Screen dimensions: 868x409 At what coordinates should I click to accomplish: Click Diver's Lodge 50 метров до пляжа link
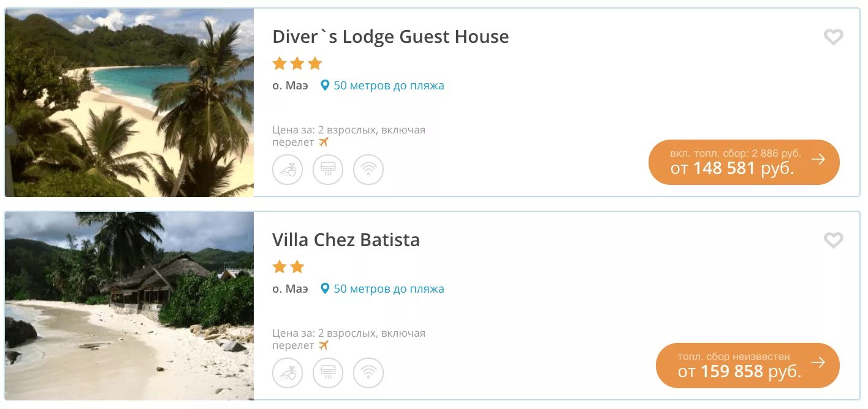389,86
